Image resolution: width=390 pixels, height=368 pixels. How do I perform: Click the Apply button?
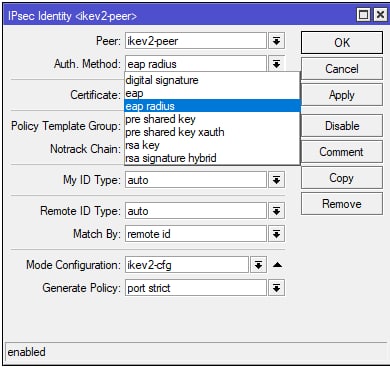pos(342,95)
